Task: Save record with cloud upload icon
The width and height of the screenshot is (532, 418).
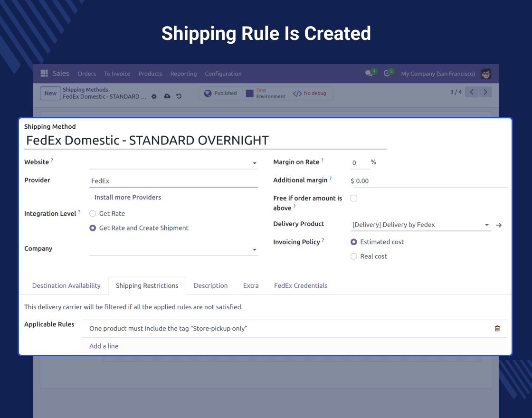Action: pyautogui.click(x=167, y=96)
